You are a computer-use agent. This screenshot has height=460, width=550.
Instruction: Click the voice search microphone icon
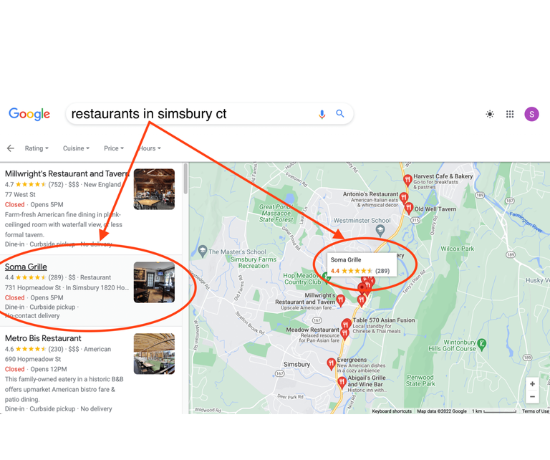coord(322,114)
